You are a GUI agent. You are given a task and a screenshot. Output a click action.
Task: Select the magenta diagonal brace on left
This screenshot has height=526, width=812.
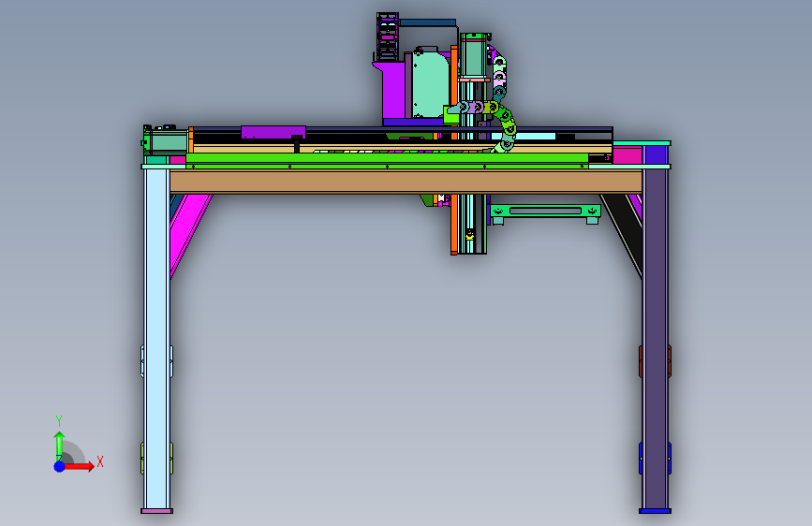189,227
